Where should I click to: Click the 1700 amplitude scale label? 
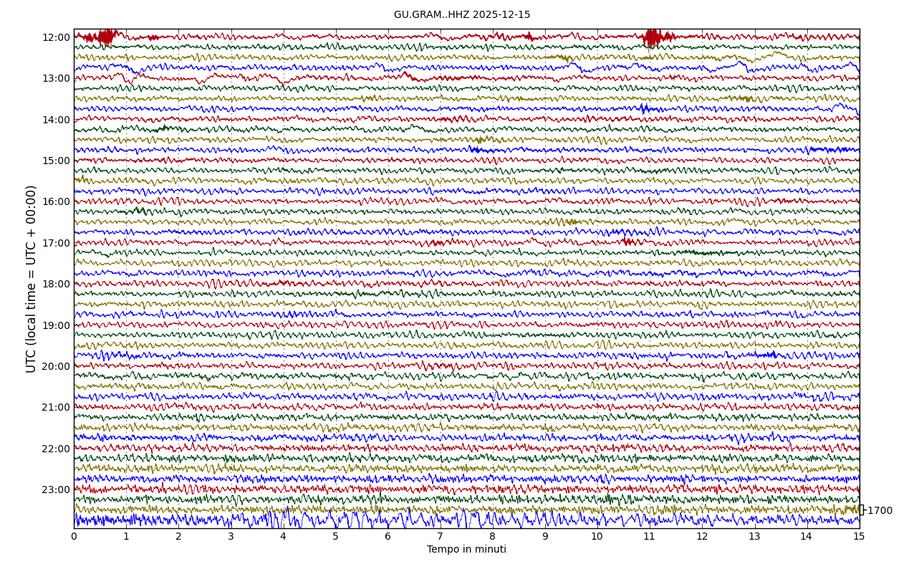pos(880,511)
